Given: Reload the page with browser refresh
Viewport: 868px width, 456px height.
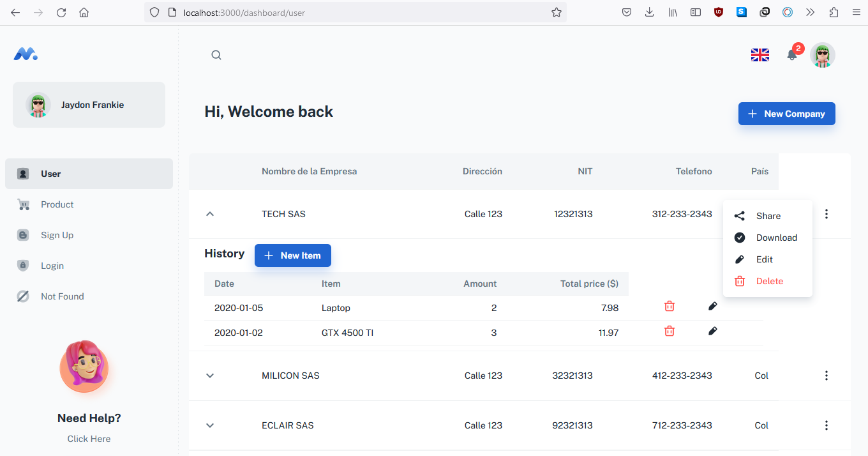Looking at the screenshot, I should point(61,12).
